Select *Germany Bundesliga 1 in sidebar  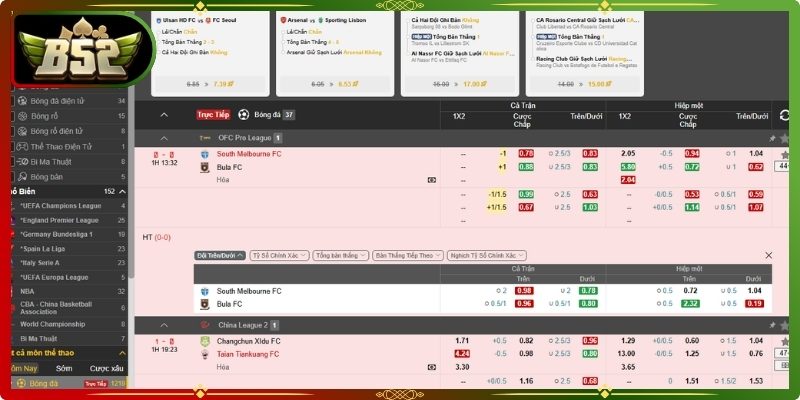(57, 235)
